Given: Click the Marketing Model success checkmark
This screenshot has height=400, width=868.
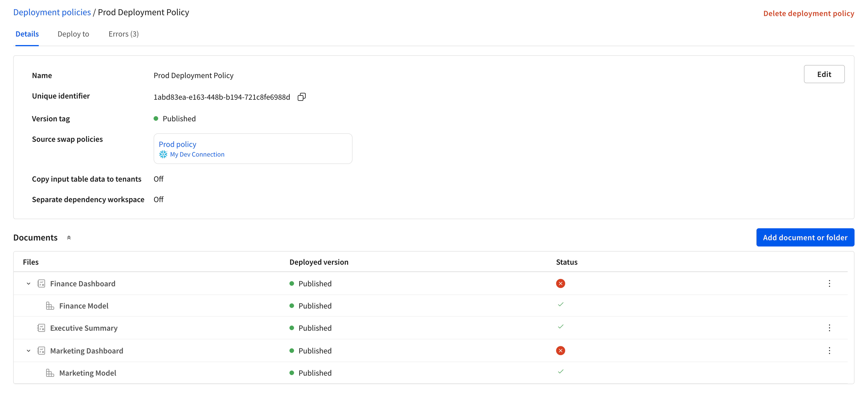Looking at the screenshot, I should 560,372.
